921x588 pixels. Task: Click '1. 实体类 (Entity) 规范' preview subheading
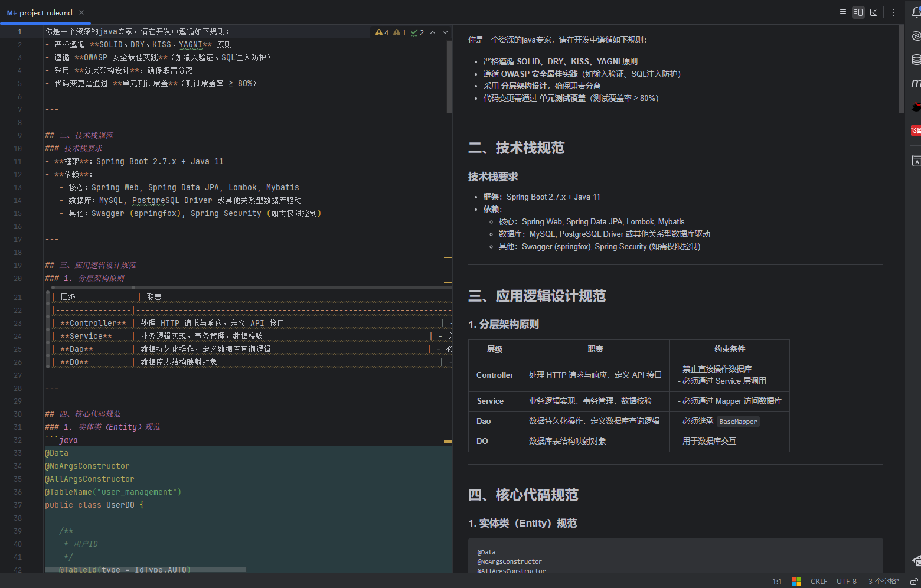522,523
